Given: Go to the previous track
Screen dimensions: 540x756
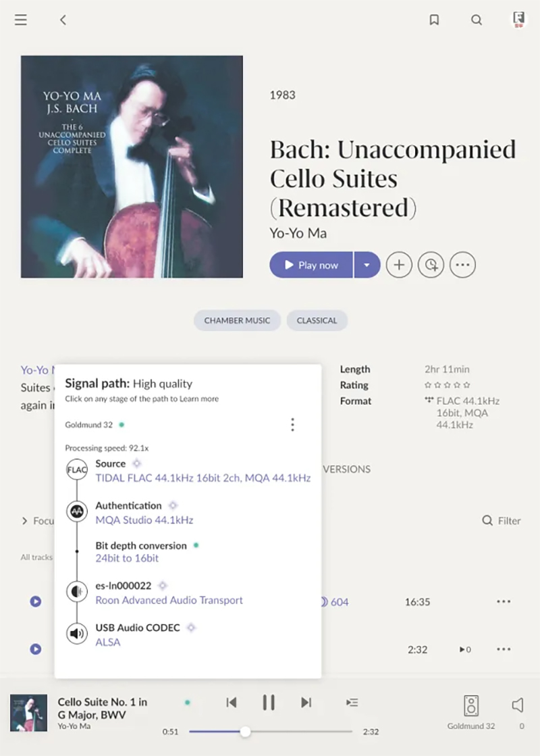Looking at the screenshot, I should [232, 703].
